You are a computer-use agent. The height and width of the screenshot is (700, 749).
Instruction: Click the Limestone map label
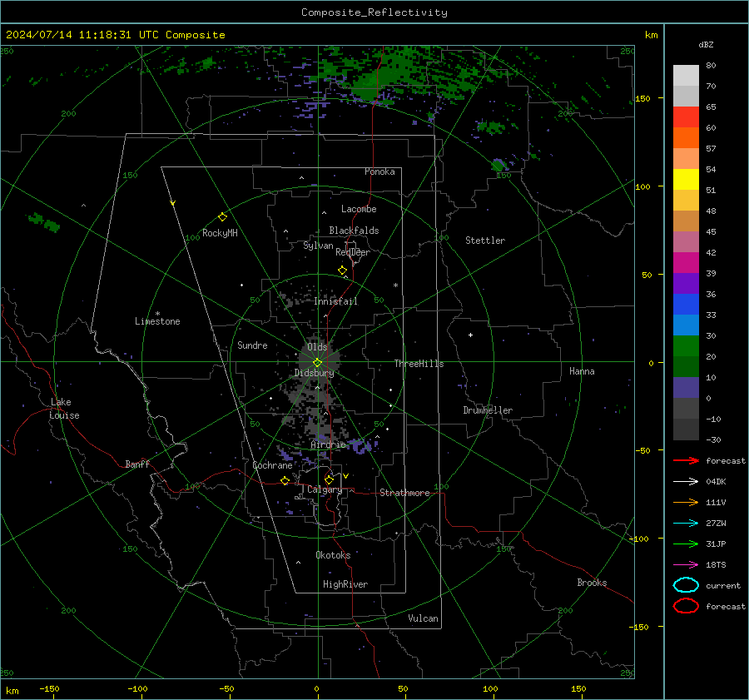[157, 321]
